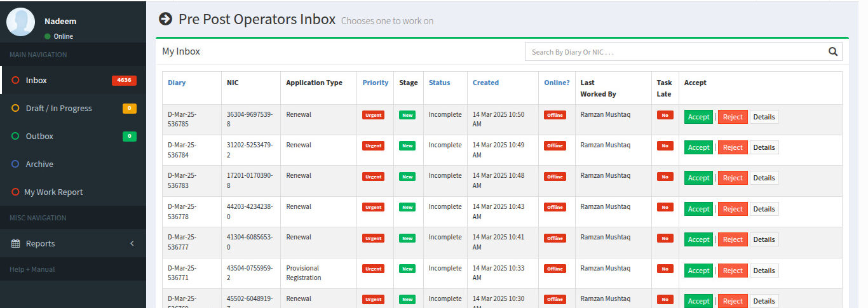
Task: Sort table by Diary column
Action: (x=177, y=83)
